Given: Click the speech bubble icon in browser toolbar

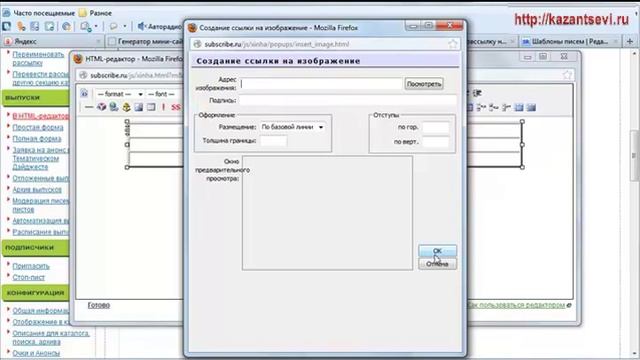Looking at the screenshot, I should 113,27.
